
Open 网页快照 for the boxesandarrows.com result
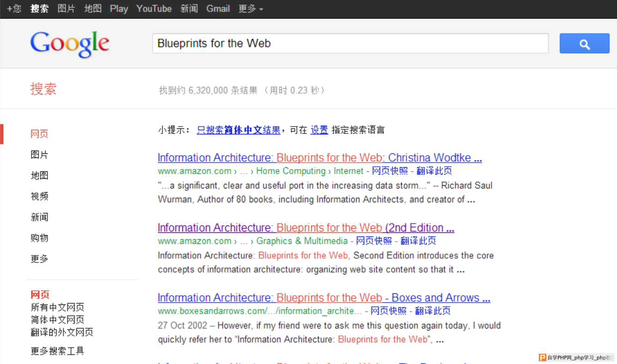(388, 311)
